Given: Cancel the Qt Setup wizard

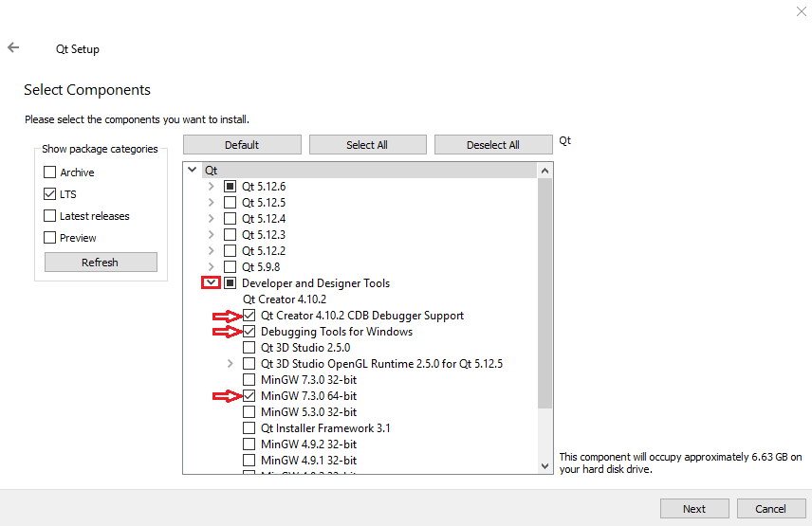Looking at the screenshot, I should coord(771,508).
